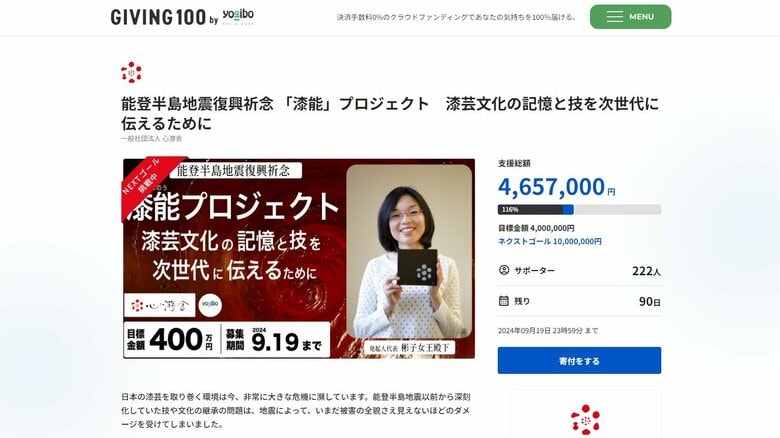The height and width of the screenshot is (438, 780).
Task: Click the supporter person icon
Action: click(504, 270)
